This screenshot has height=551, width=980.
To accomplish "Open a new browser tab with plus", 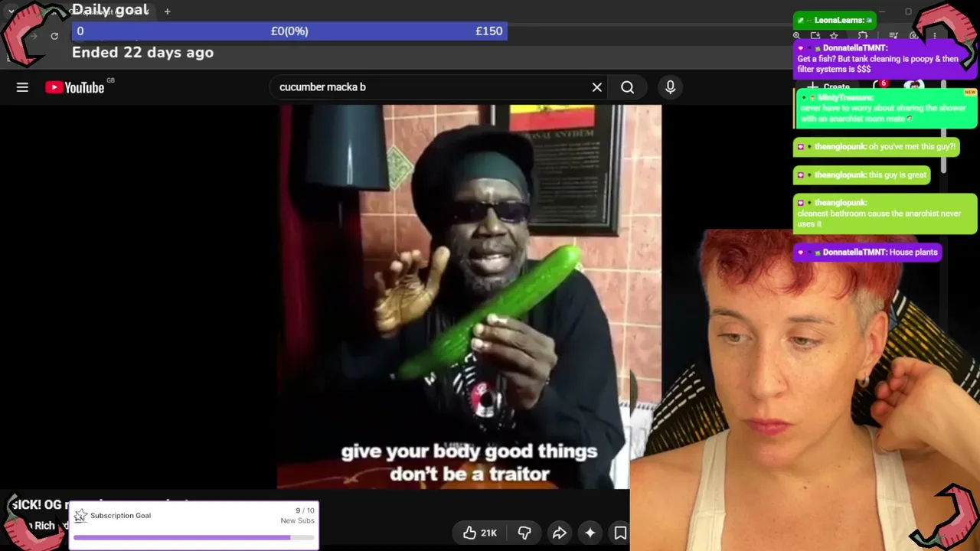I will tap(167, 11).
